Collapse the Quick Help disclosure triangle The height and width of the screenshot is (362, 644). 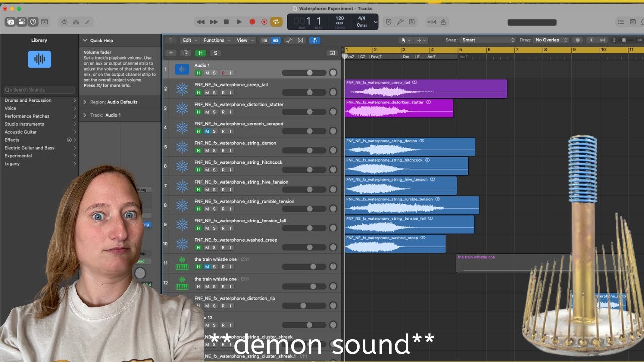[x=85, y=40]
